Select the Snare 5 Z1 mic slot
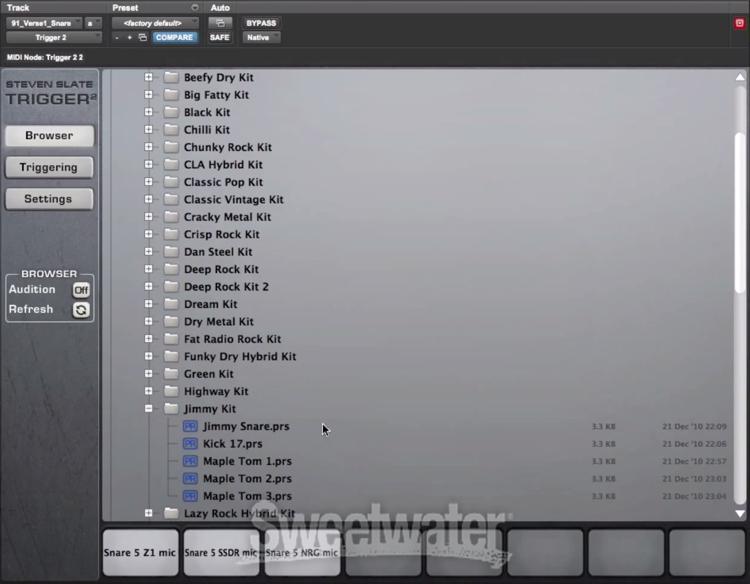Screen dimensions: 750x584 coord(140,552)
